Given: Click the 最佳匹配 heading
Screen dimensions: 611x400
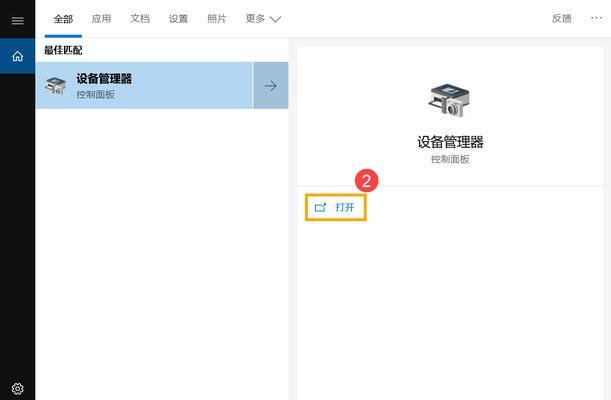Looking at the screenshot, I should click(x=63, y=50).
